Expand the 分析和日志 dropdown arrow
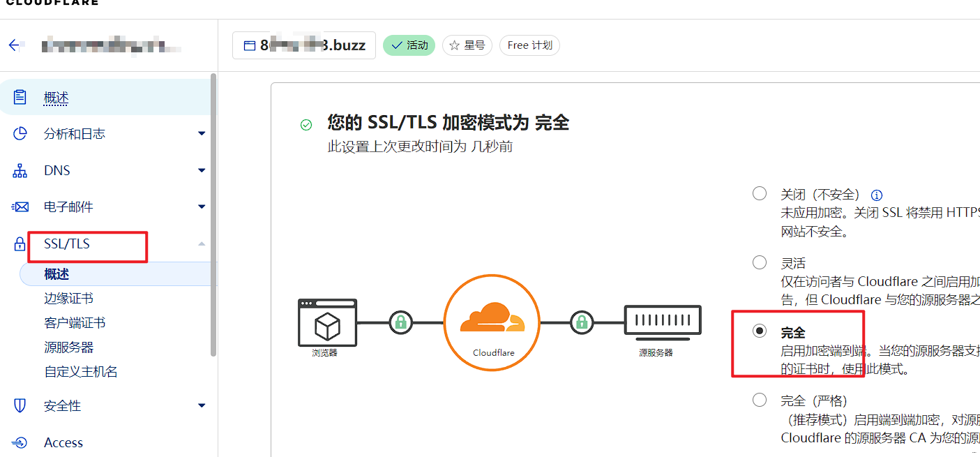980x457 pixels. point(202,134)
